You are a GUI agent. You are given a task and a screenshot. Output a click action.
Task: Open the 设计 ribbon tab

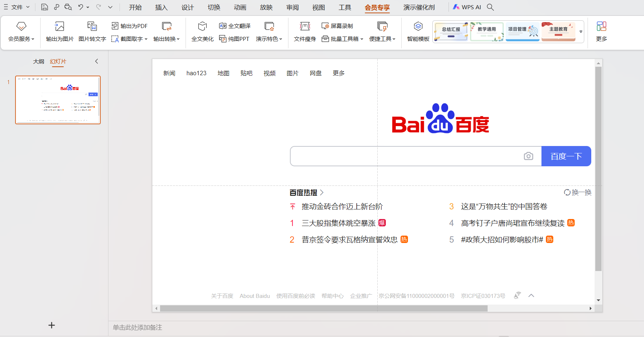click(x=187, y=7)
